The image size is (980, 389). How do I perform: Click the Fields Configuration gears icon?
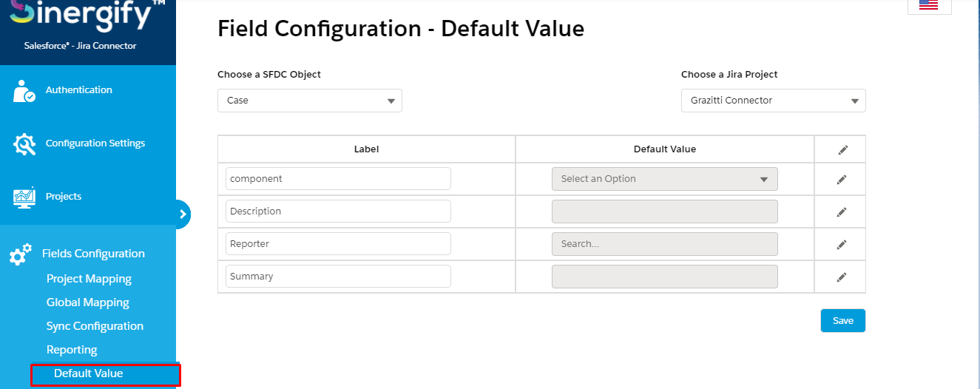coord(21,254)
